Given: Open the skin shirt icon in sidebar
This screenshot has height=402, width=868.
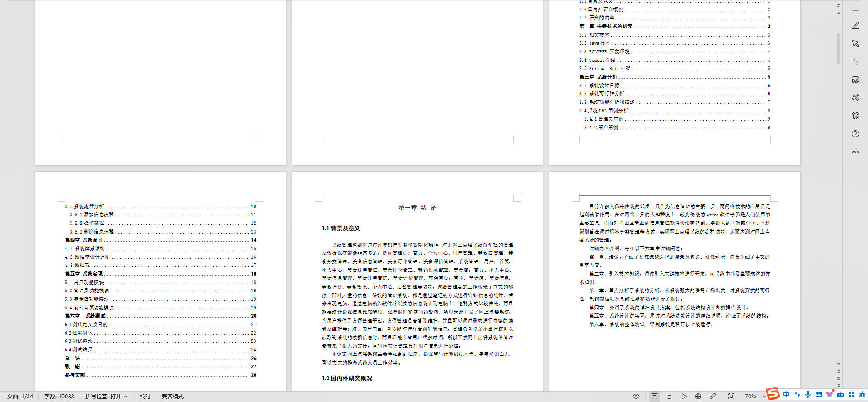Looking at the screenshot, I should 855,116.
